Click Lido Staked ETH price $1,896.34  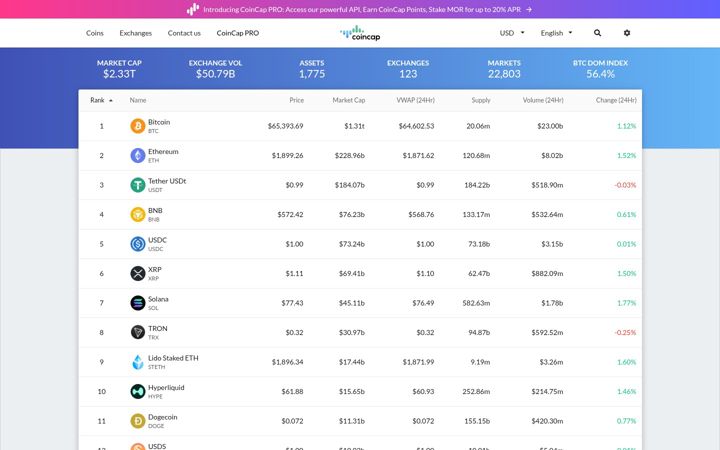tap(287, 362)
